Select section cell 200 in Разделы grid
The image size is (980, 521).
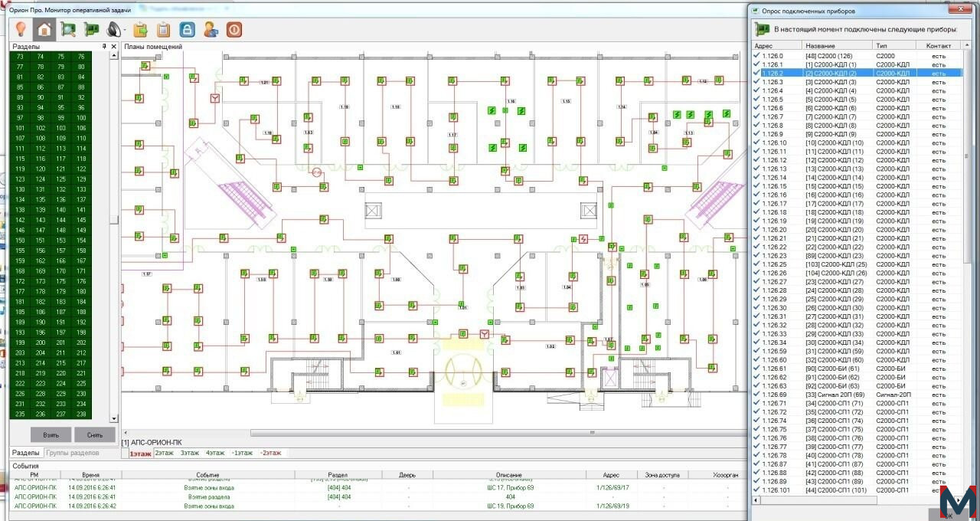pyautogui.click(x=41, y=342)
